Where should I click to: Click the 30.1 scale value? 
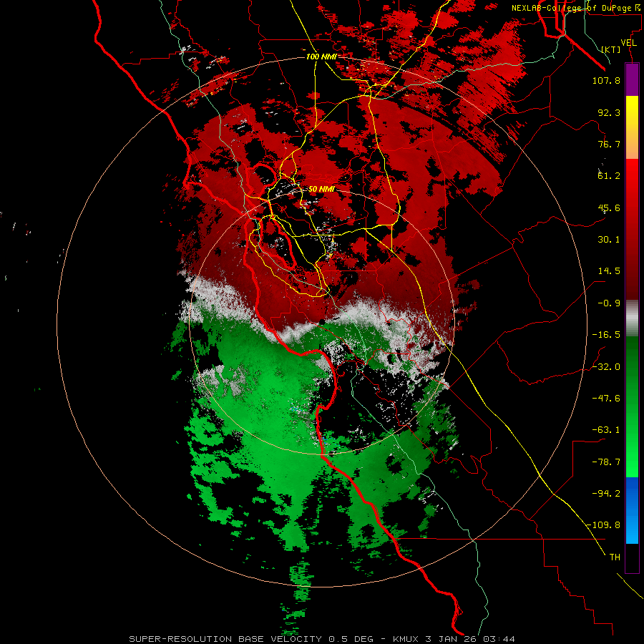[x=609, y=240]
